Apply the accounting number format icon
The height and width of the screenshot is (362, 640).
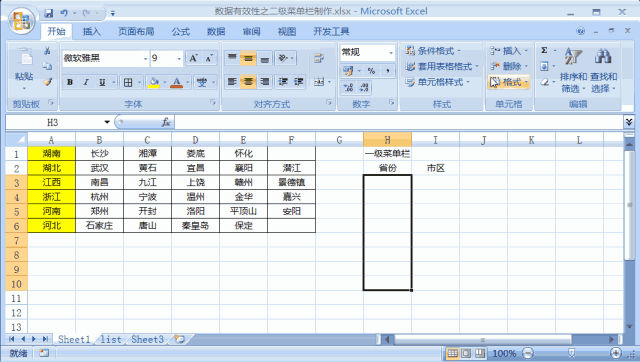(348, 71)
